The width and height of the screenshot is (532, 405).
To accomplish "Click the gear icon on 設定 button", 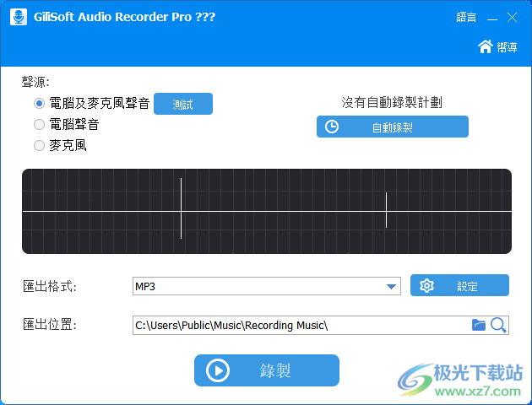I will click(426, 286).
